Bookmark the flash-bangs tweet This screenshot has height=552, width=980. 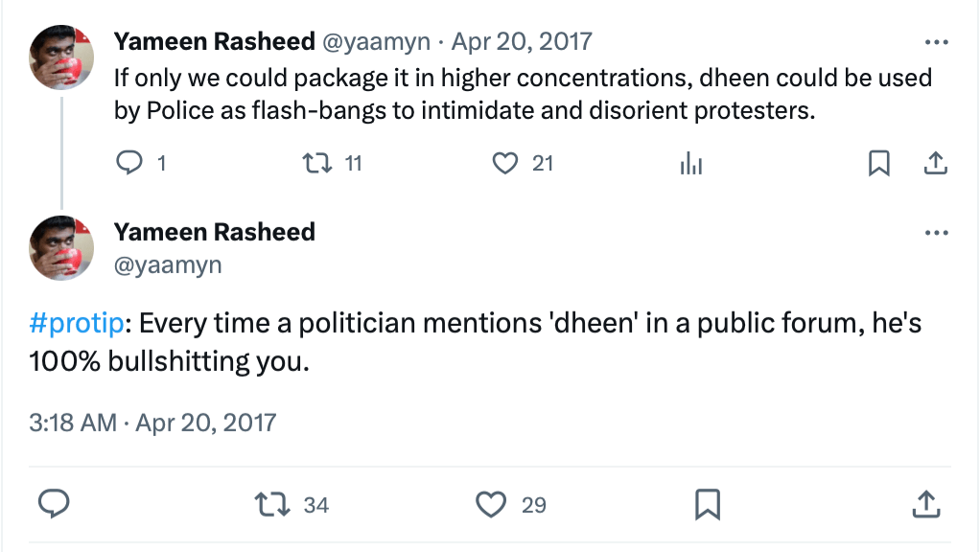pos(878,164)
